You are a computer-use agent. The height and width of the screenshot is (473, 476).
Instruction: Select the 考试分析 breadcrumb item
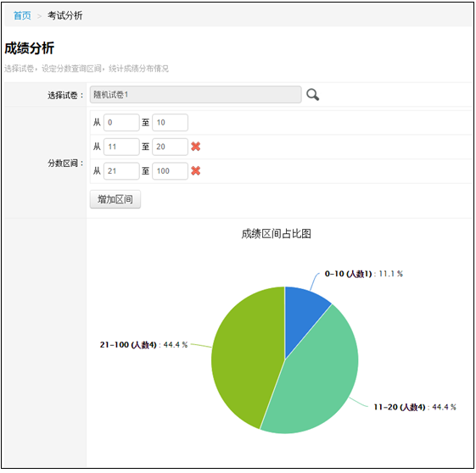click(x=64, y=15)
